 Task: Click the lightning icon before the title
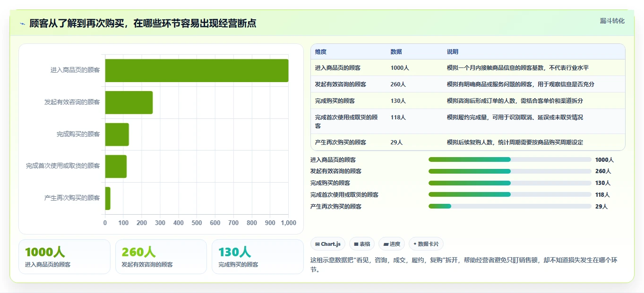[x=22, y=24]
